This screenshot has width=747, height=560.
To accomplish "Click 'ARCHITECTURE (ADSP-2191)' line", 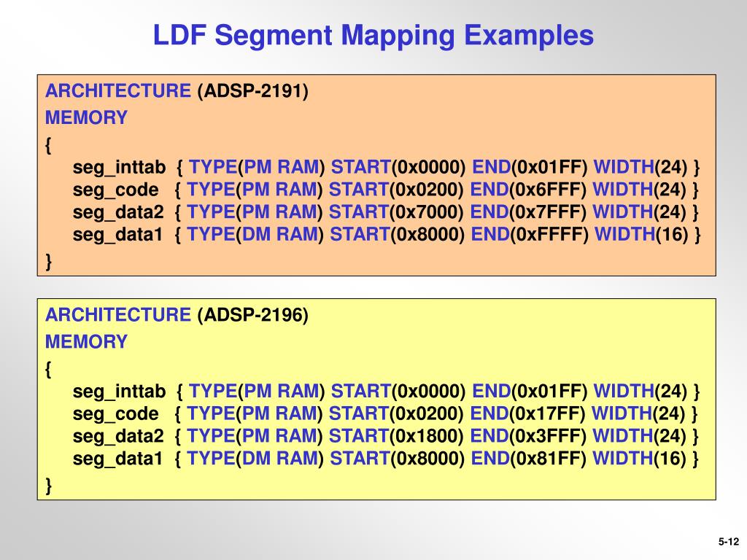I will coord(177,90).
